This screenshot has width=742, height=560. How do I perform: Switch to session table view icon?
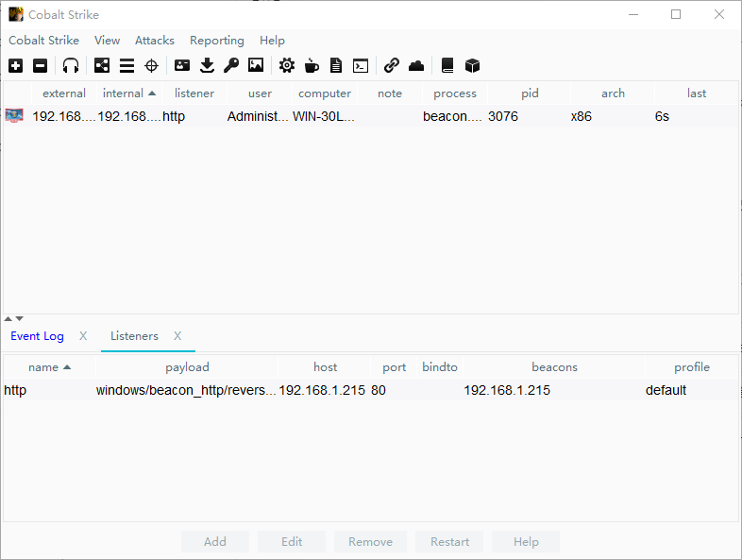pyautogui.click(x=126, y=65)
